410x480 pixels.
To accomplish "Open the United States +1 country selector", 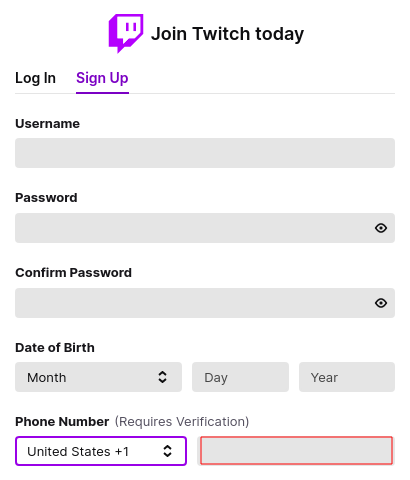I will click(x=101, y=451).
